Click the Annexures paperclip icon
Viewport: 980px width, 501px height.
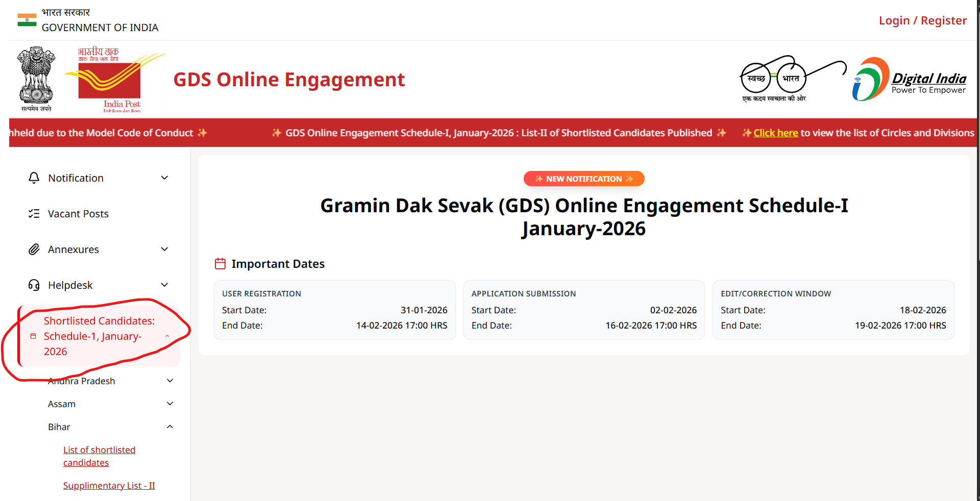coord(34,249)
